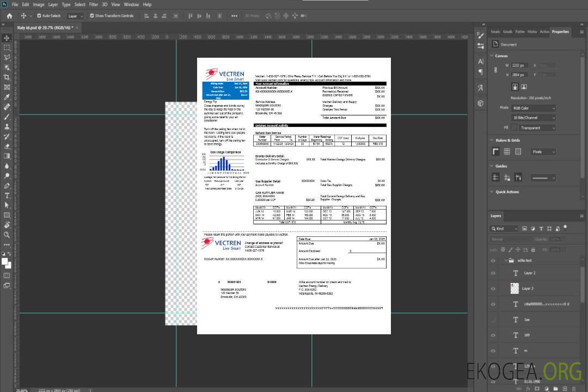Viewport: 588px width, 392px height.
Task: Collapse the 'edita text' layer group
Action: click(x=505, y=261)
